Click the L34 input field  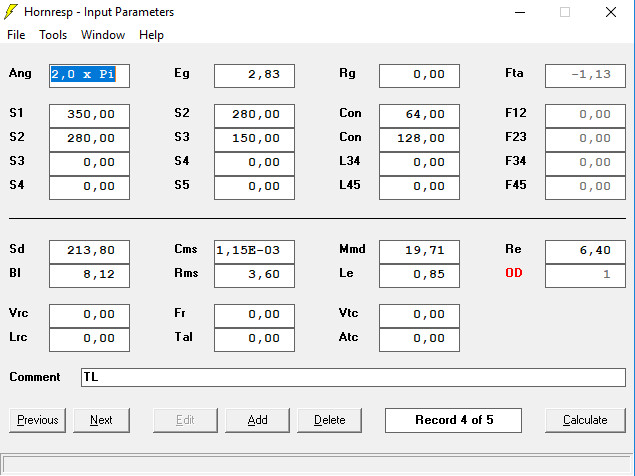[420, 164]
